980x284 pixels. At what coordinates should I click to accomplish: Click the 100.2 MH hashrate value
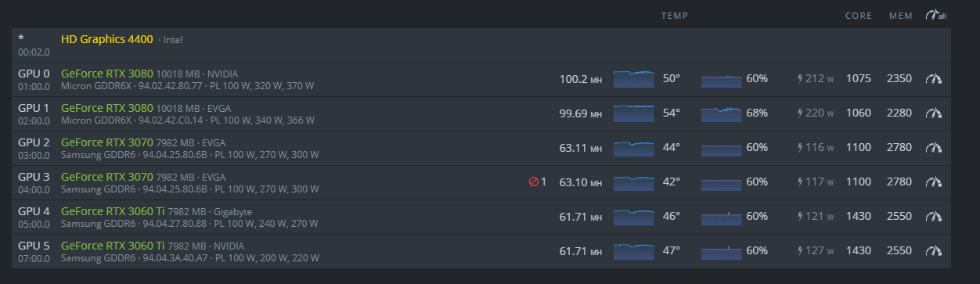581,79
